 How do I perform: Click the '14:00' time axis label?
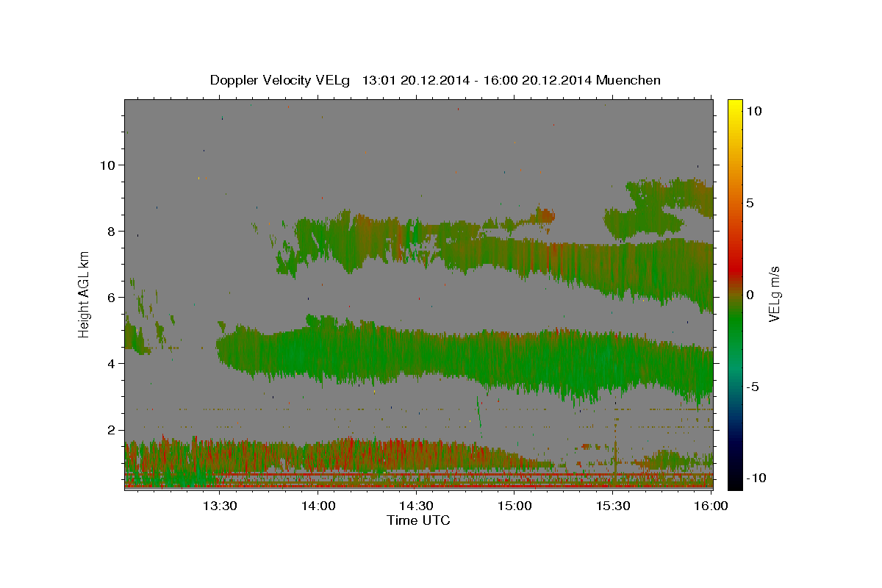(x=318, y=506)
